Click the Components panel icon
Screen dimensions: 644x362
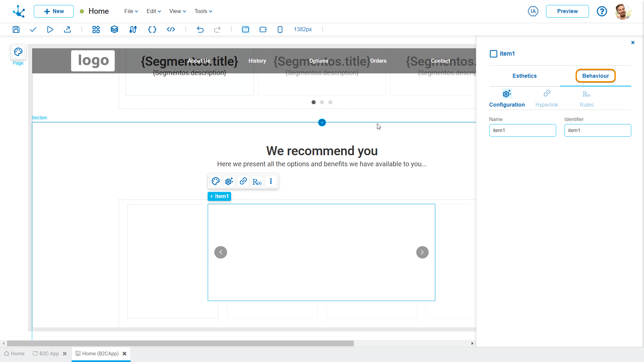96,29
